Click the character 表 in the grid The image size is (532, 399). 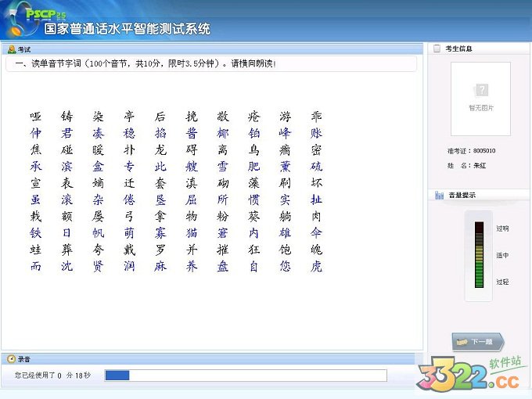[x=66, y=183]
